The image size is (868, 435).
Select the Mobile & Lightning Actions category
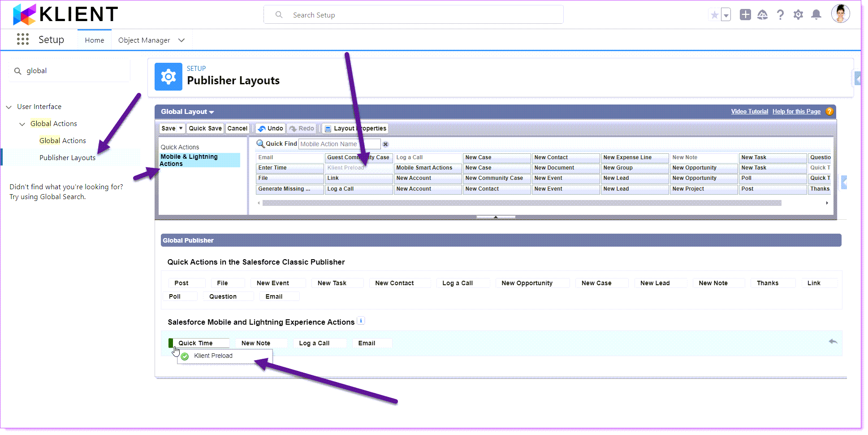click(x=199, y=160)
